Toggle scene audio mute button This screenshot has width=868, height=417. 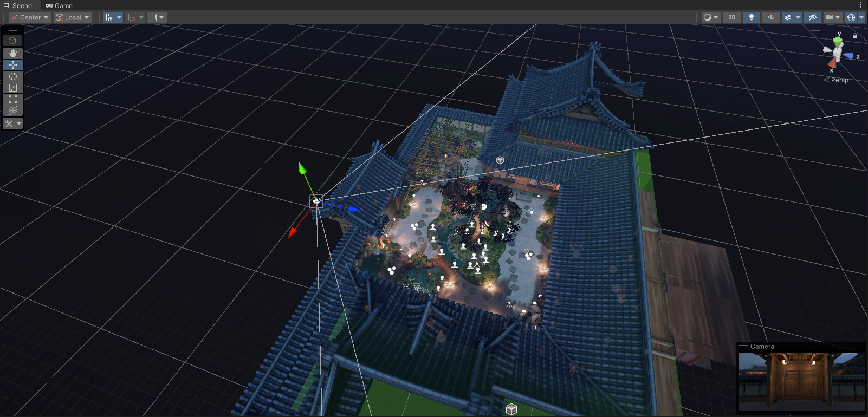770,17
